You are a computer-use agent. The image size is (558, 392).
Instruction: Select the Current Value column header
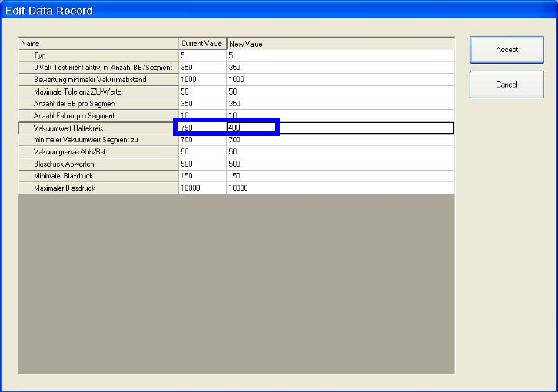tap(202, 44)
